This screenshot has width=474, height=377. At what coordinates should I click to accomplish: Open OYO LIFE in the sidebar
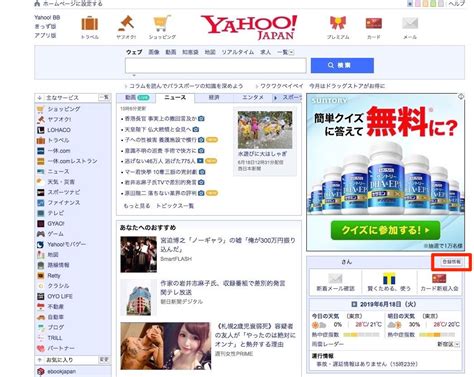[x=60, y=296]
